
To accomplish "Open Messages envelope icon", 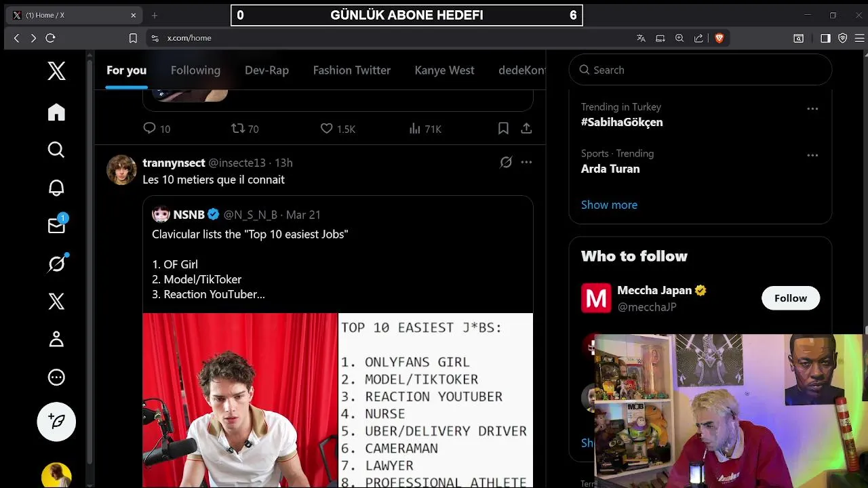I will click(56, 226).
